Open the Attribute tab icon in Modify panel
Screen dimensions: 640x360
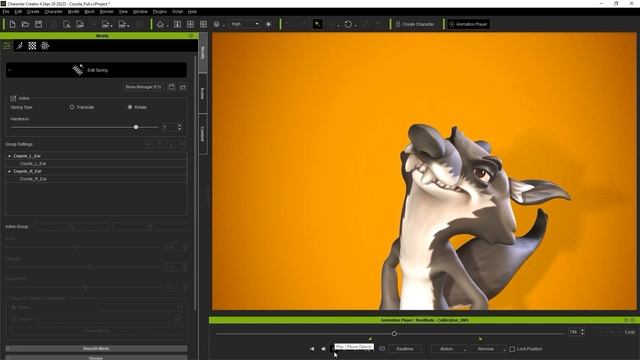[x=7, y=46]
